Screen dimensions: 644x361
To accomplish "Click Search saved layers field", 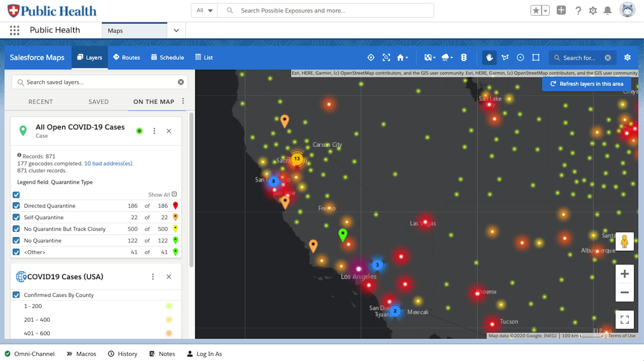I will [100, 82].
